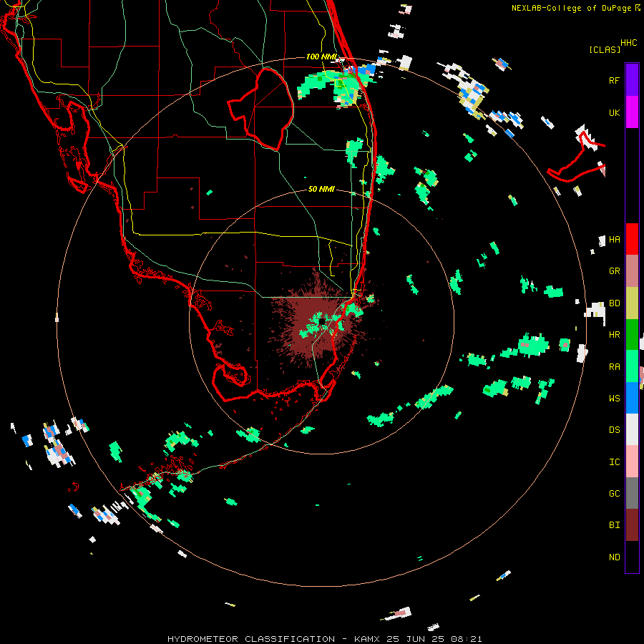Click the "DS" legend label

[614, 430]
